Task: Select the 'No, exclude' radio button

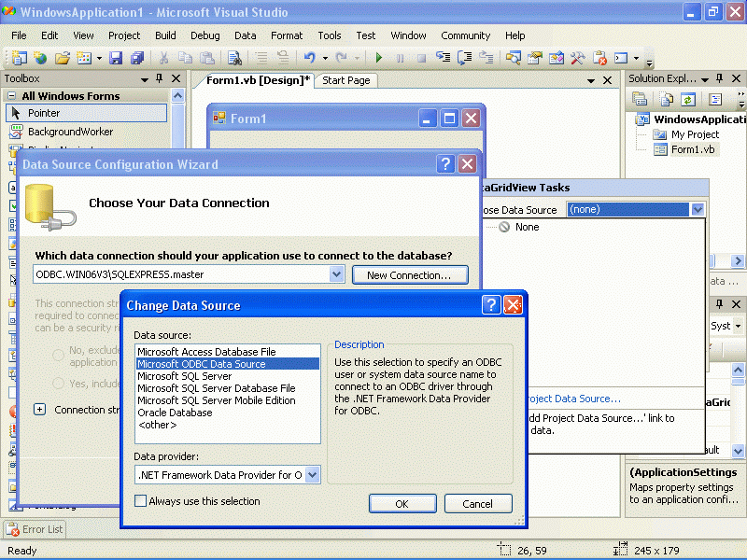Action: point(58,356)
